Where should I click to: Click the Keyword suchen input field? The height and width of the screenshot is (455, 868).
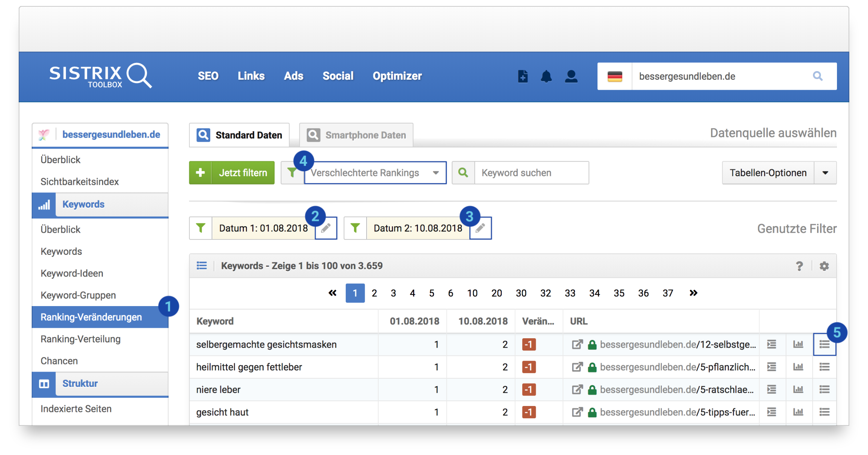[531, 173]
